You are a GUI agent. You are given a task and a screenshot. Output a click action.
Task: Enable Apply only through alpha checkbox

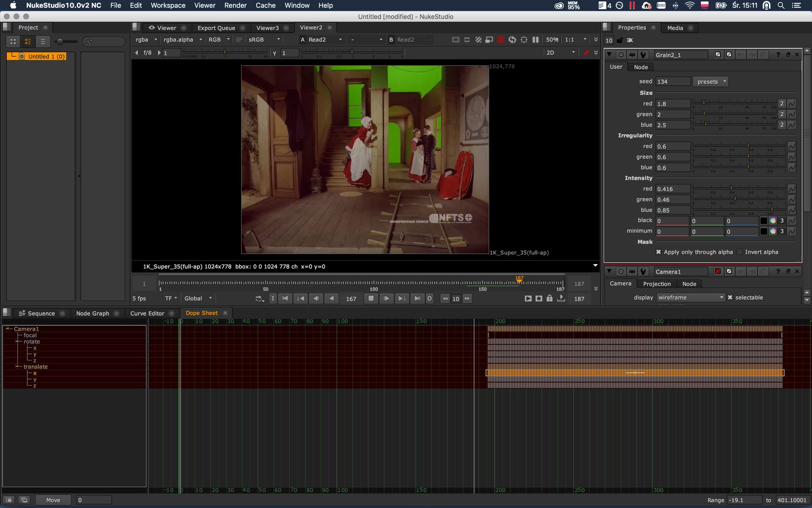click(659, 252)
